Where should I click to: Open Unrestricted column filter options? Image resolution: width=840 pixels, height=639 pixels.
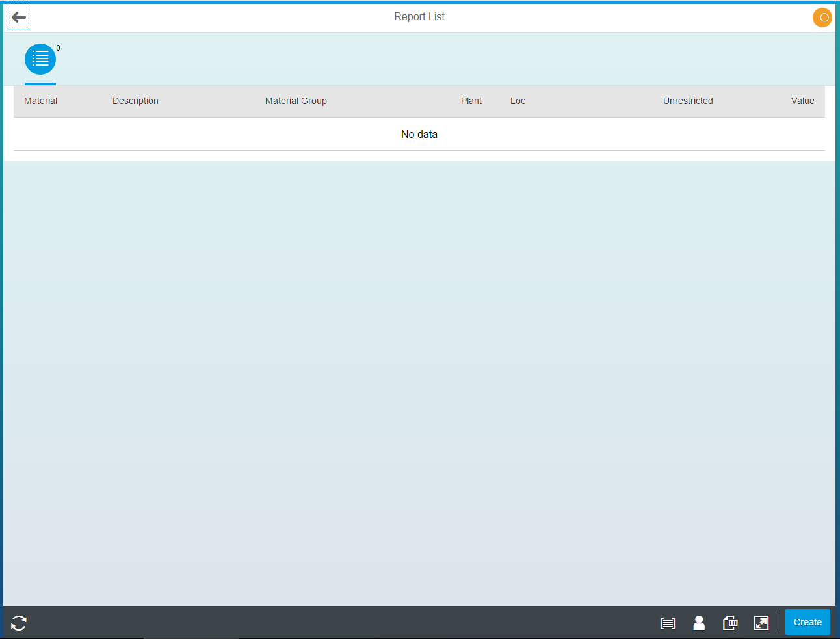[x=688, y=101]
